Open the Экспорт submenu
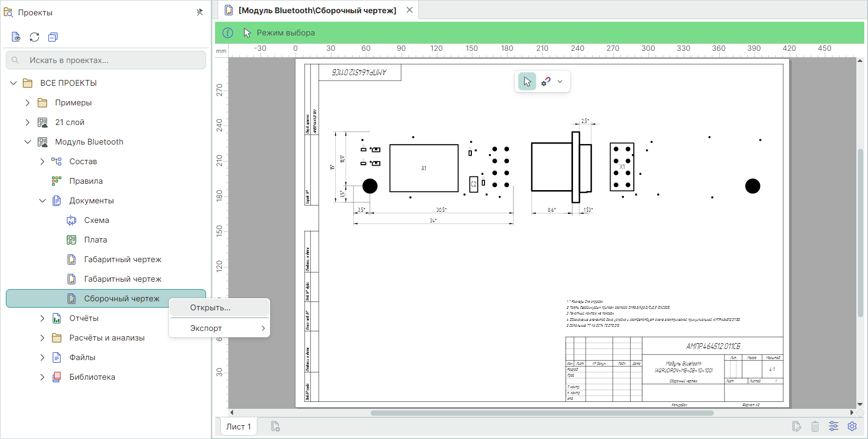This screenshot has width=868, height=439. (219, 328)
